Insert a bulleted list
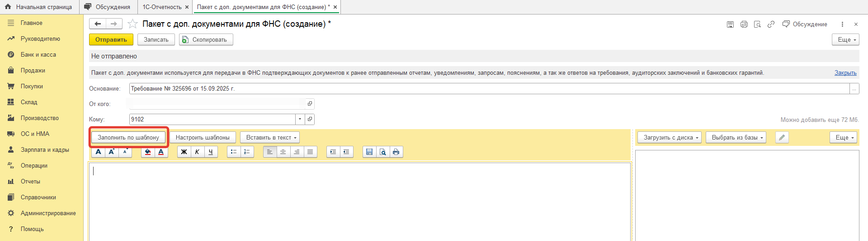This screenshot has height=241, width=868. [234, 152]
